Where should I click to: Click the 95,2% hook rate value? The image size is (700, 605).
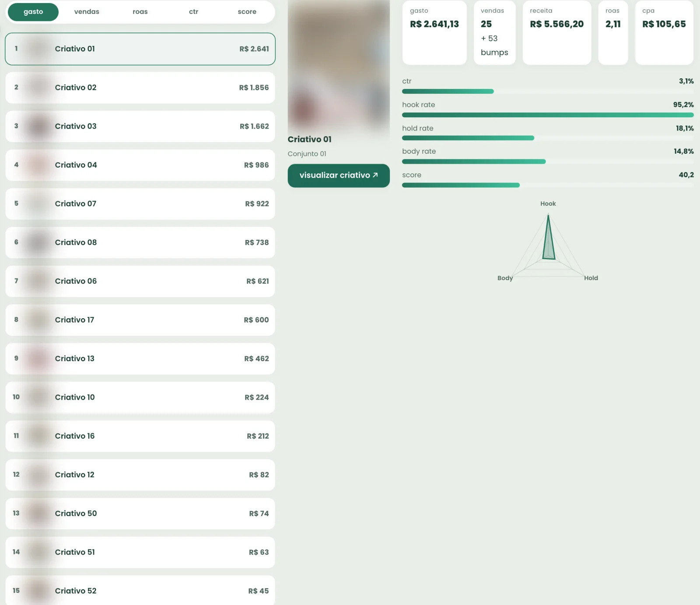[683, 105]
